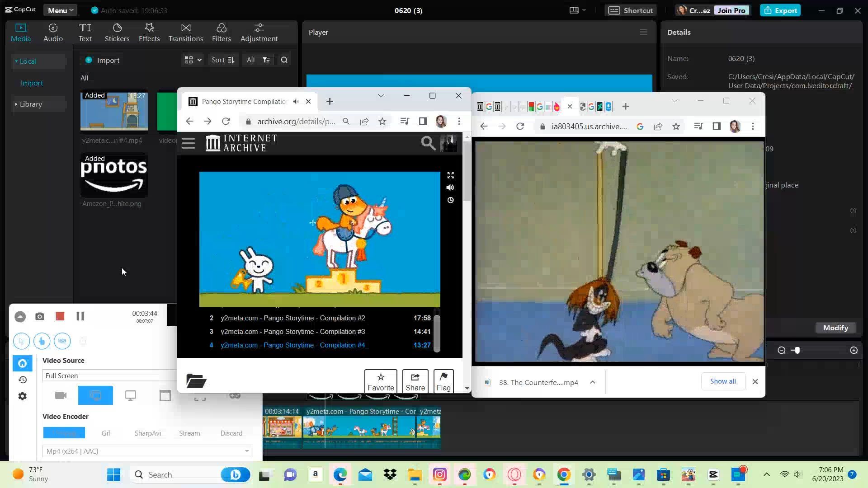Click the Favorite button on archive page
Viewport: 868px width, 488px height.
point(381,381)
